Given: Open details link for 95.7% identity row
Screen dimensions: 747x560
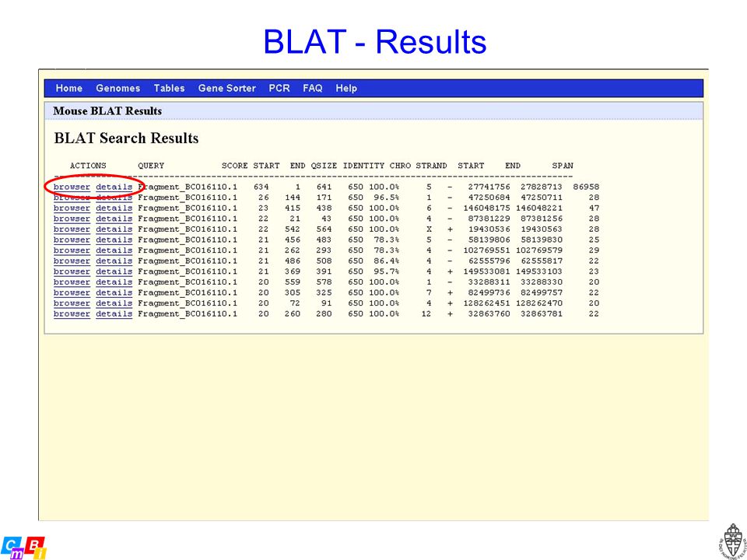Looking at the screenshot, I should pos(114,271).
